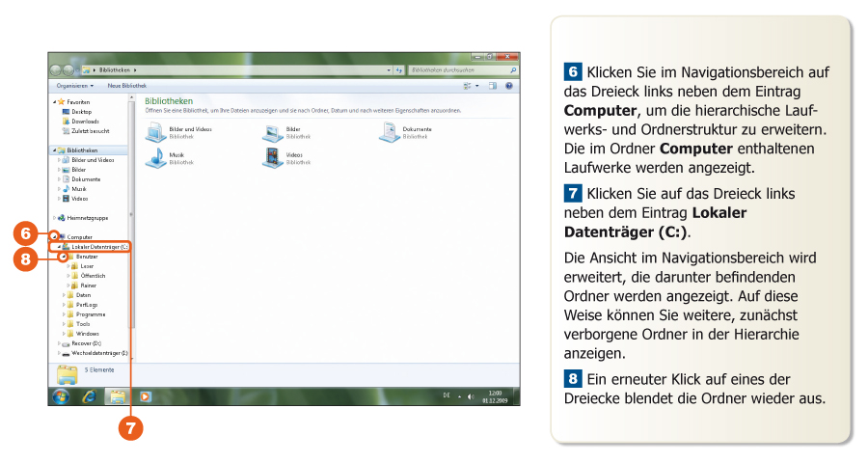Click the Windows Start orb
This screenshot has width=868, height=463.
tap(61, 395)
